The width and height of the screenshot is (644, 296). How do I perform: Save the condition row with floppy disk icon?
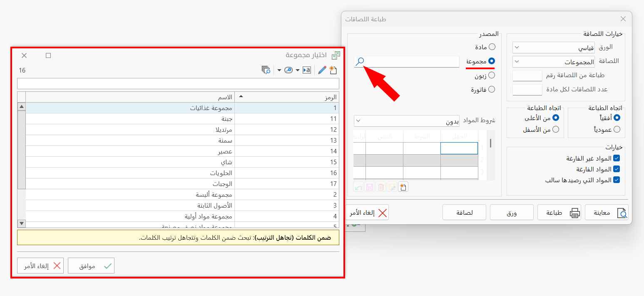370,187
